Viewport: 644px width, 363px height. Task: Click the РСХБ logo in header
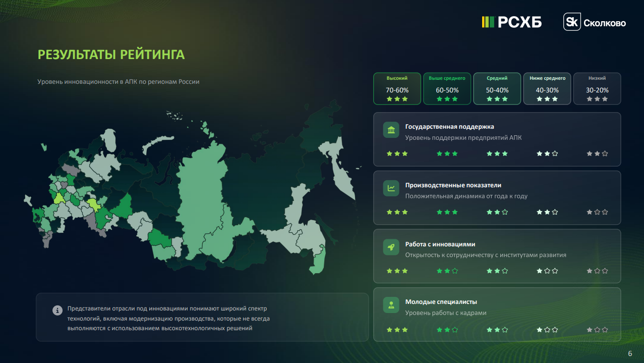[x=511, y=22]
